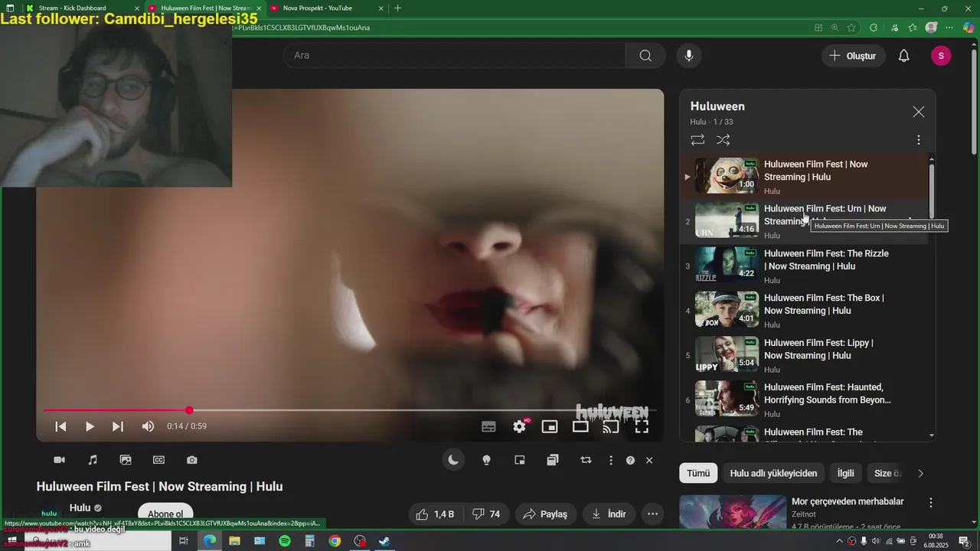Select playlist video Haunted, Horrifying Sounds

[804, 399]
